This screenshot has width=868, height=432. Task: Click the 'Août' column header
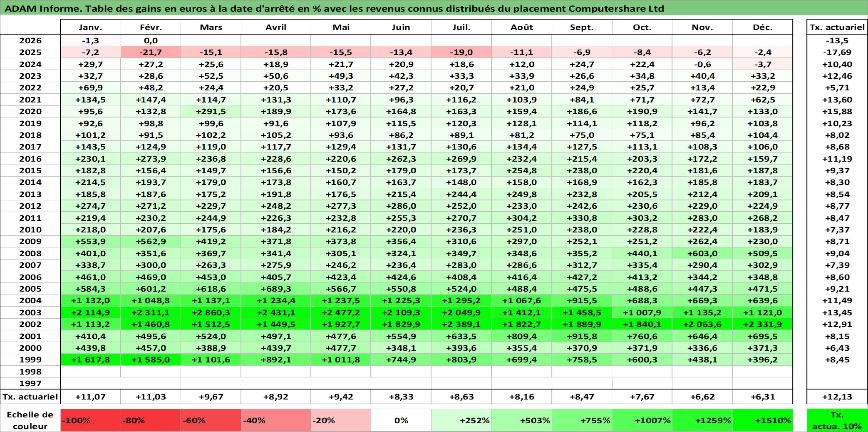tap(522, 27)
